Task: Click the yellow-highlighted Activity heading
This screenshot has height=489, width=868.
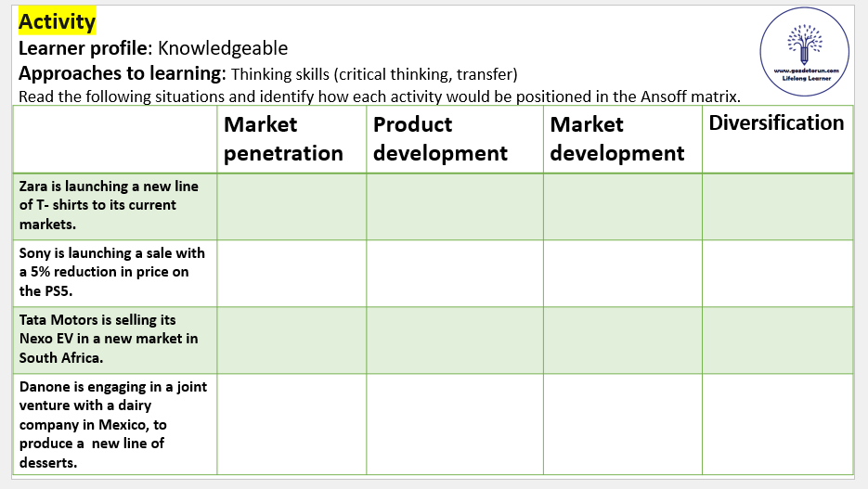Action: click(57, 20)
